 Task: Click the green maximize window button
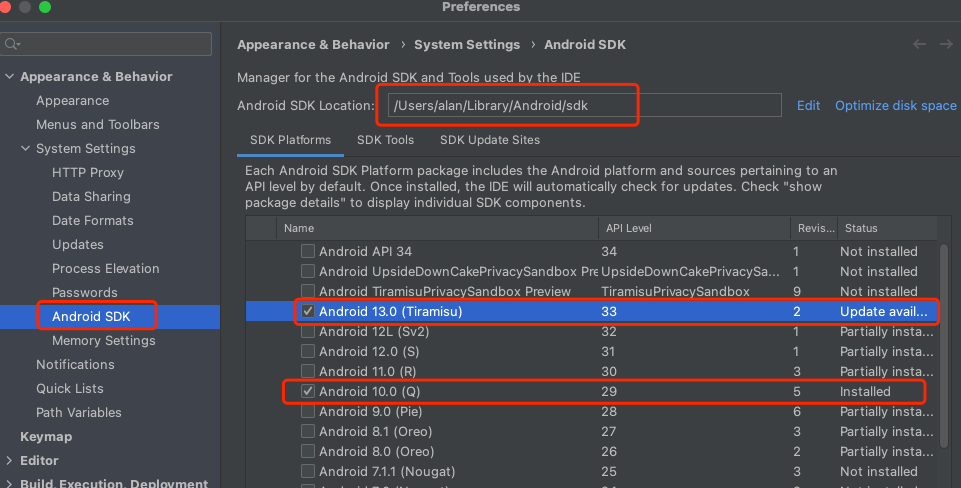[x=45, y=8]
